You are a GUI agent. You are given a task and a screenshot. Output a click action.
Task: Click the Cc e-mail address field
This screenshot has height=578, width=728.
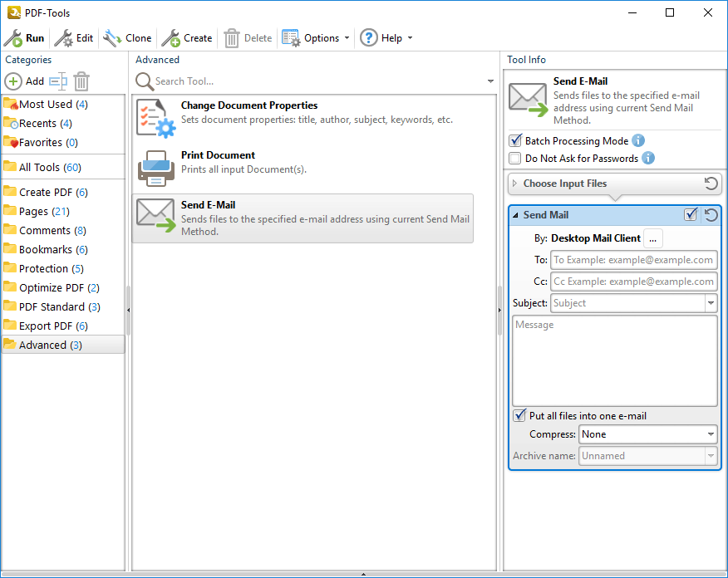pos(634,282)
